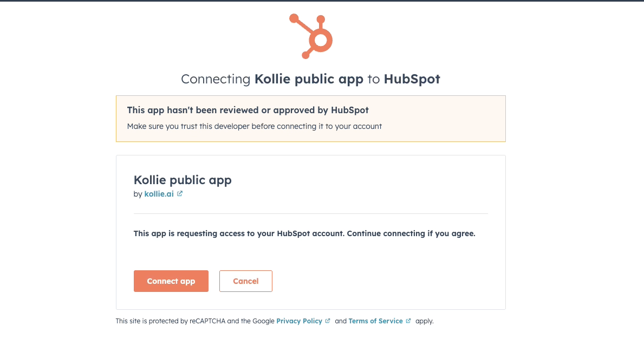This screenshot has width=644, height=358.
Task: Click the "requesting access to your HubSpot account" text
Action: tap(304, 234)
